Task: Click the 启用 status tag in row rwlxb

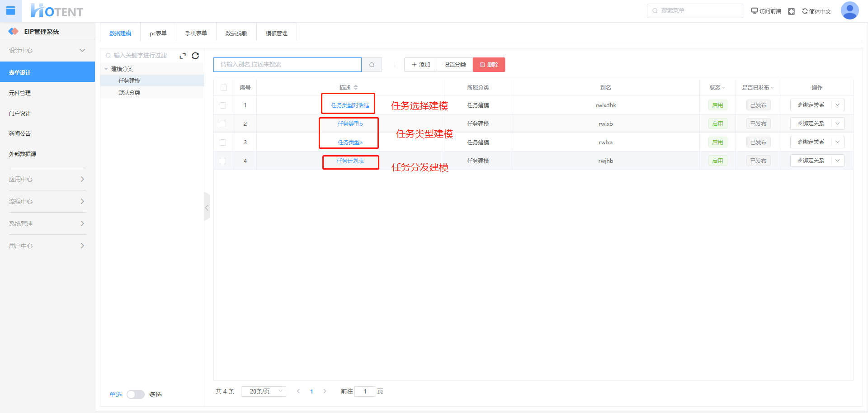Action: click(717, 124)
